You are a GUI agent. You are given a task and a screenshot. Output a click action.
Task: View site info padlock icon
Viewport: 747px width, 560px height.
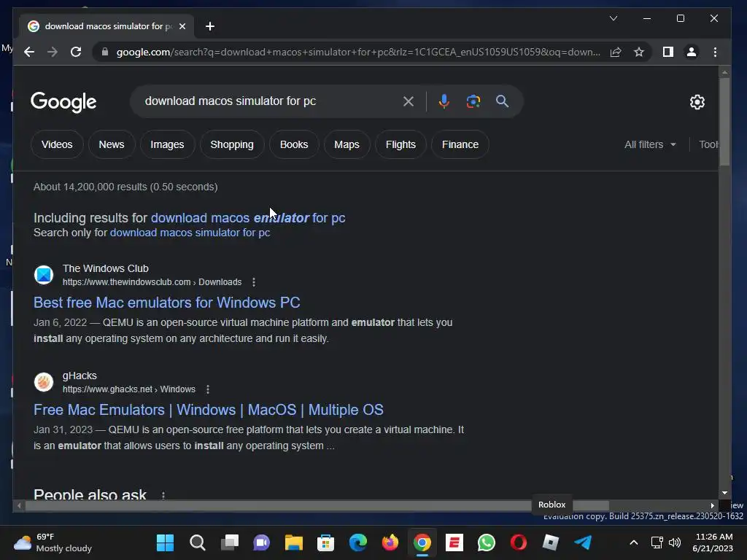(105, 52)
